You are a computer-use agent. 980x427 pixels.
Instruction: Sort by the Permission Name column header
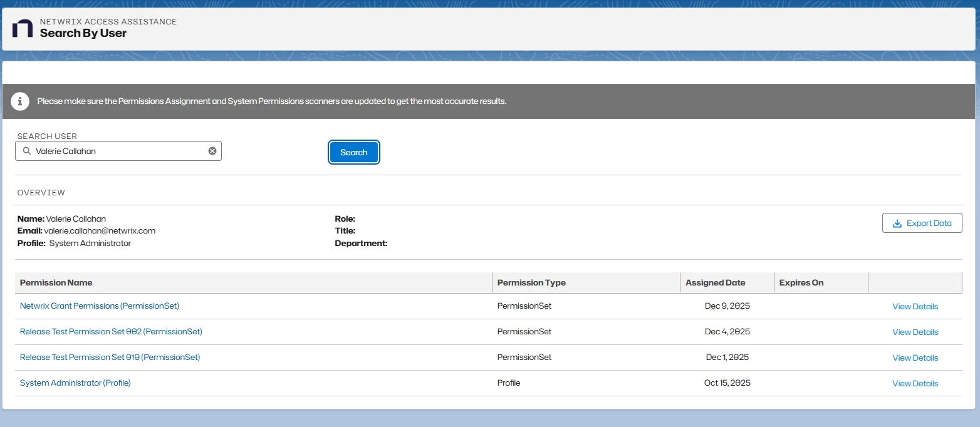(56, 283)
